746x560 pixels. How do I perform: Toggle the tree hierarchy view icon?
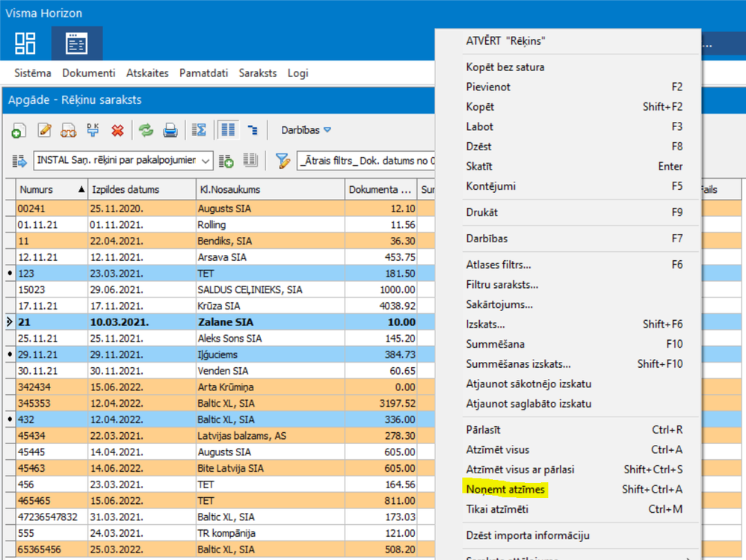point(253,130)
